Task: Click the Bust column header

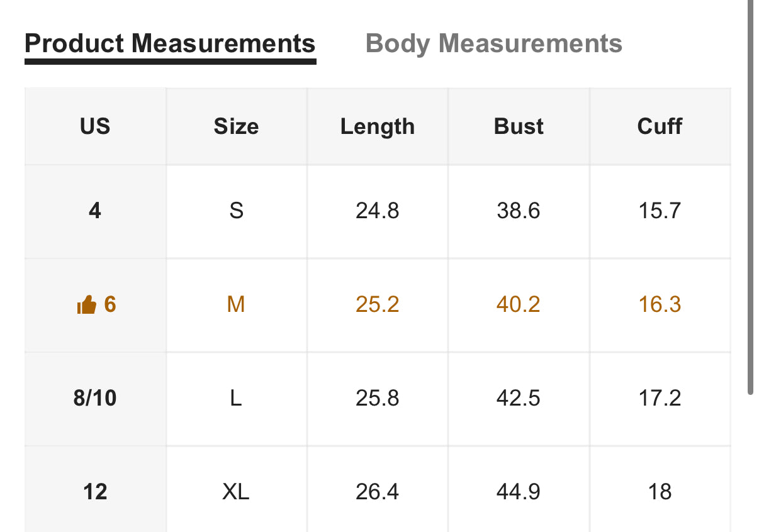Action: (519, 126)
